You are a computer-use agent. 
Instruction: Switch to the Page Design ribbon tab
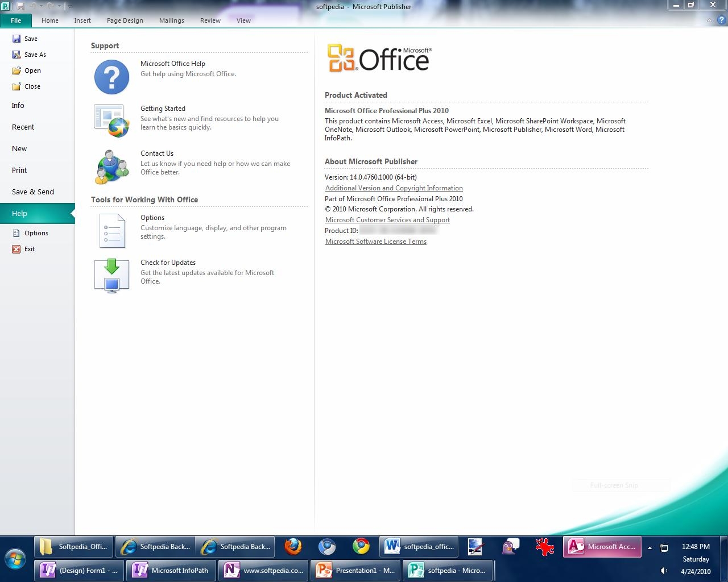[x=125, y=20]
